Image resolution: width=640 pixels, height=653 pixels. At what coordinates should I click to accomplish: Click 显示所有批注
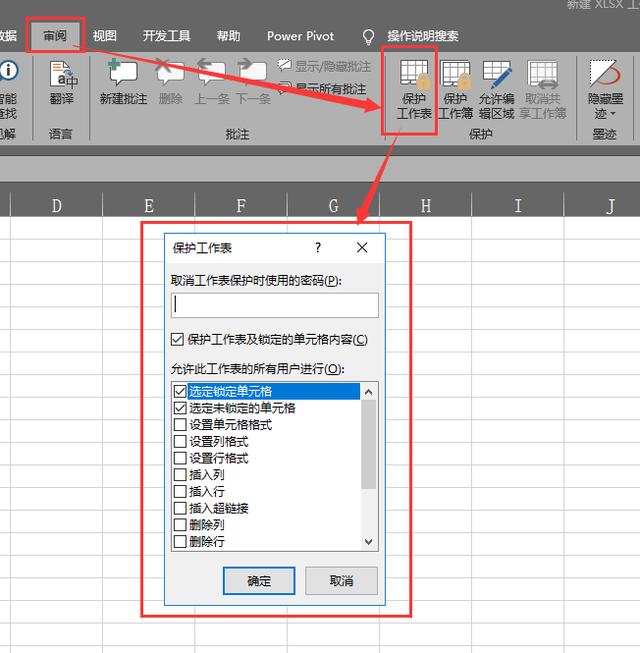coord(323,88)
